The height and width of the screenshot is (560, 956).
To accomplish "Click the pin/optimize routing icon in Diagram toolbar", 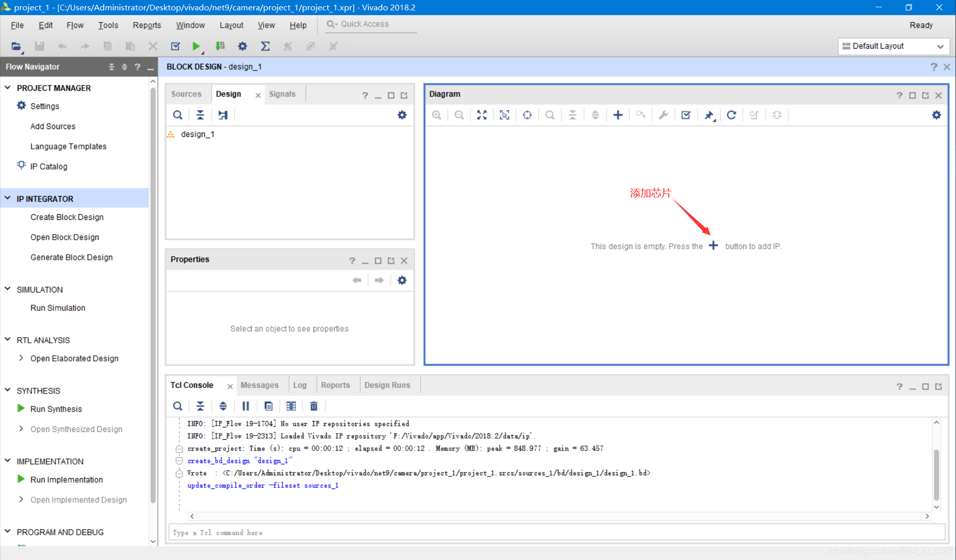I will 709,115.
